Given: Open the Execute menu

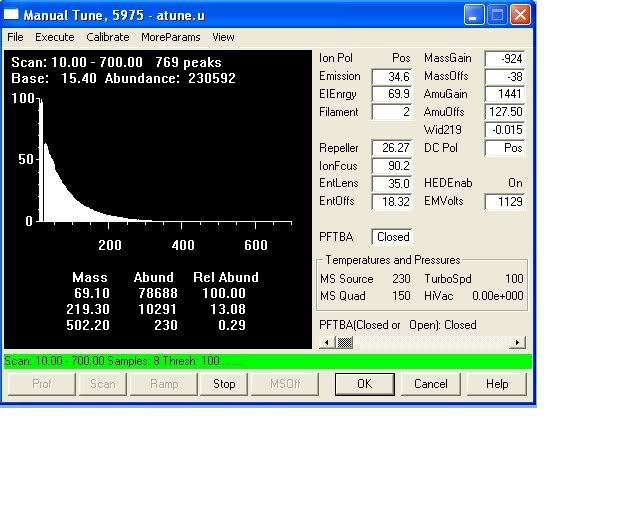Looking at the screenshot, I should tap(55, 37).
